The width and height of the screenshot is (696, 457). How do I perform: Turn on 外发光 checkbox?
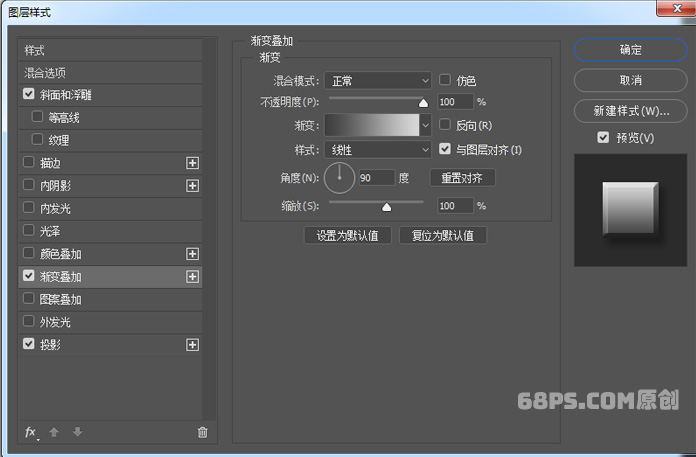coord(28,321)
